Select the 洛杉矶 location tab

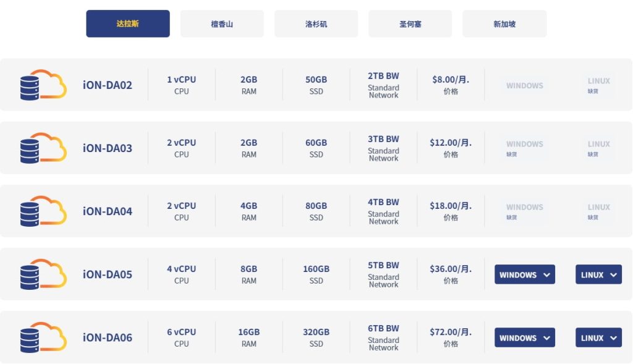click(x=316, y=24)
